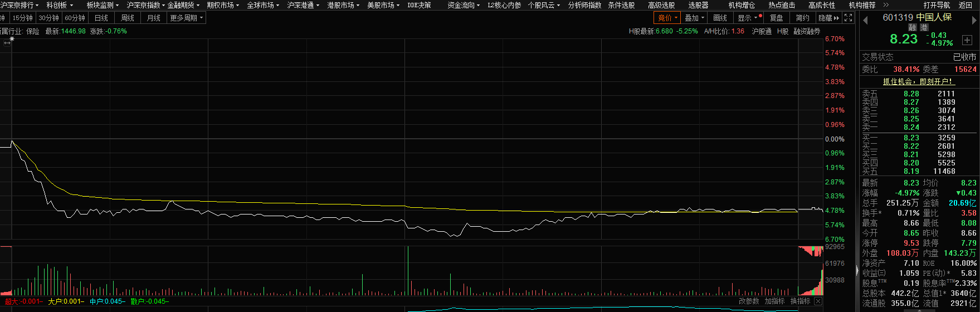
Task: Click the 融 margin trading badge
Action: (913, 27)
